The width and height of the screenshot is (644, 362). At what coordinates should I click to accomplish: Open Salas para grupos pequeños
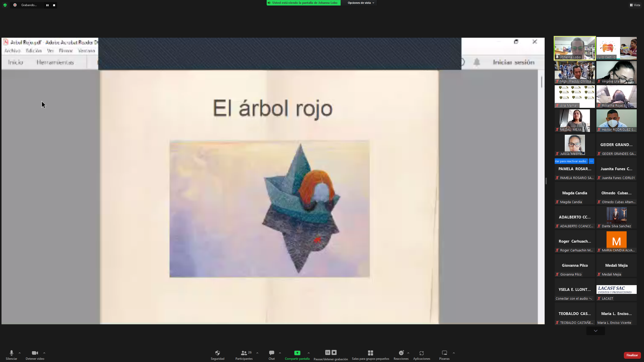pos(370,355)
